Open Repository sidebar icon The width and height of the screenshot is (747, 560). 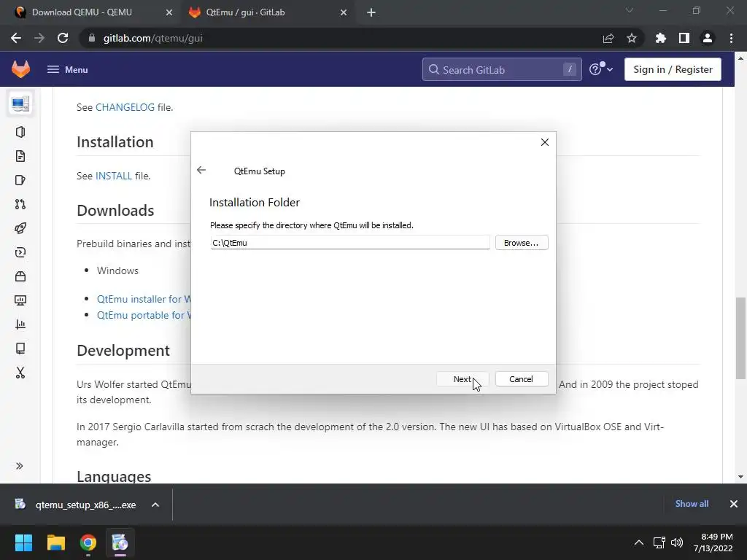coord(20,156)
